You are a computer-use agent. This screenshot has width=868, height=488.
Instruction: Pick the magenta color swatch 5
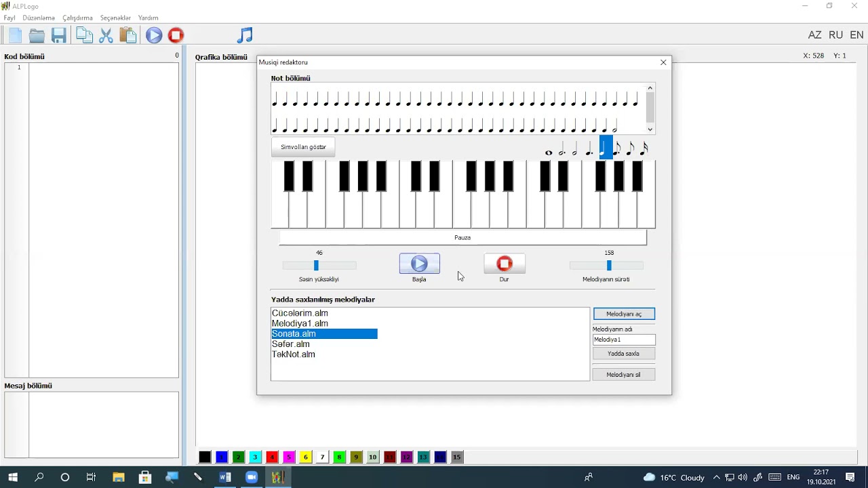point(288,457)
